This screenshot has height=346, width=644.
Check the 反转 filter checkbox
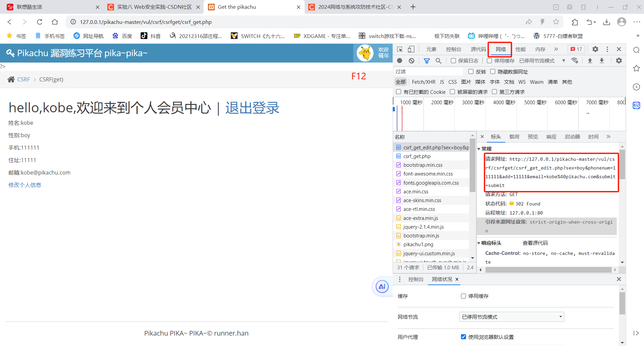[x=471, y=72]
